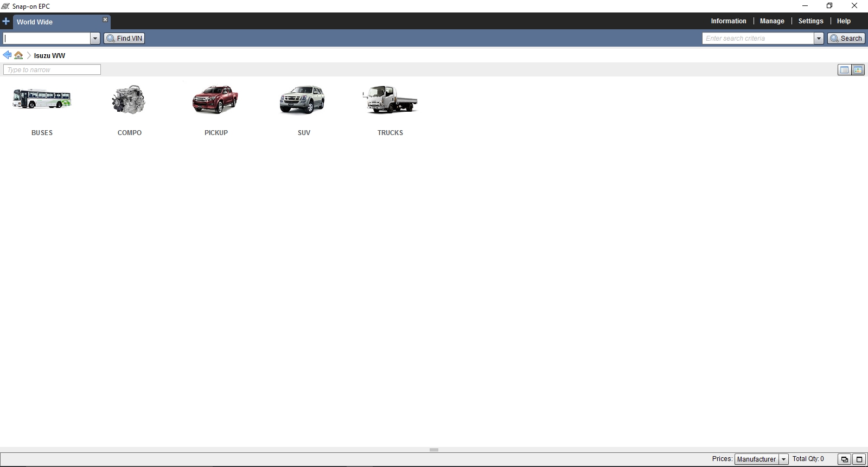
Task: Open the BUSES category image
Action: click(x=42, y=99)
